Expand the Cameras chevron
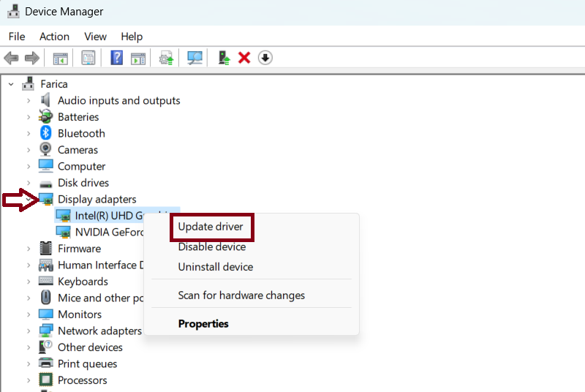 pyautogui.click(x=29, y=150)
